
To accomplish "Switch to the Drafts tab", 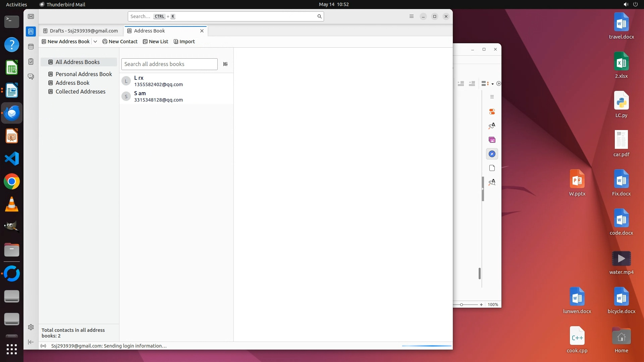I will tap(80, 31).
